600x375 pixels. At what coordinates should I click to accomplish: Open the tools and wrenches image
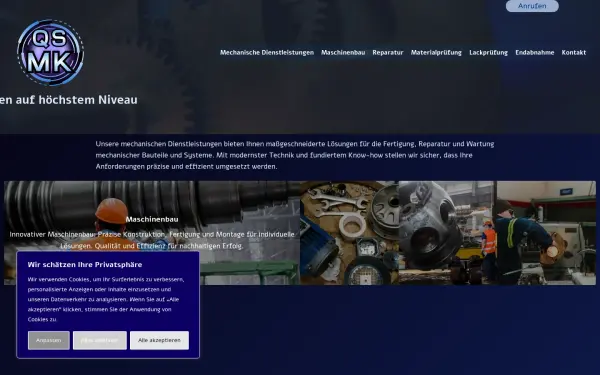[349, 233]
